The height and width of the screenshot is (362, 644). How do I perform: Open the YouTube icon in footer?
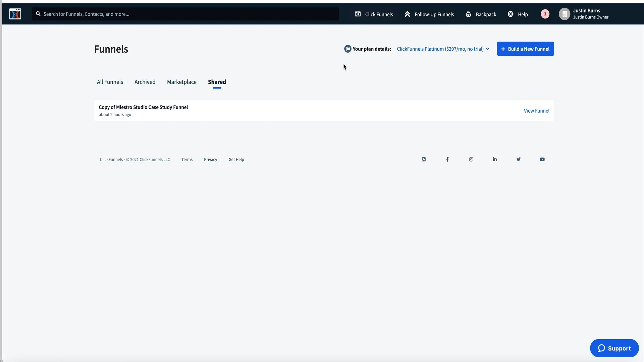(x=542, y=160)
